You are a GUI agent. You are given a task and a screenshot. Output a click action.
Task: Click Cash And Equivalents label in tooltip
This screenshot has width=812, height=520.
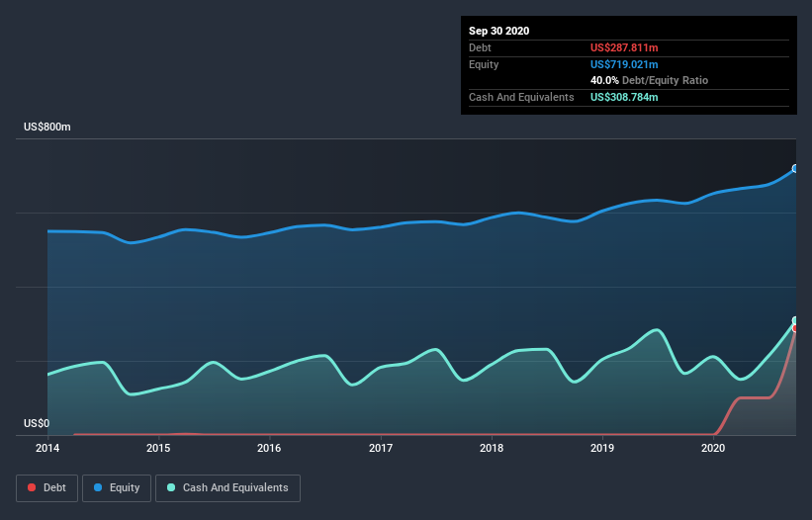coord(521,97)
